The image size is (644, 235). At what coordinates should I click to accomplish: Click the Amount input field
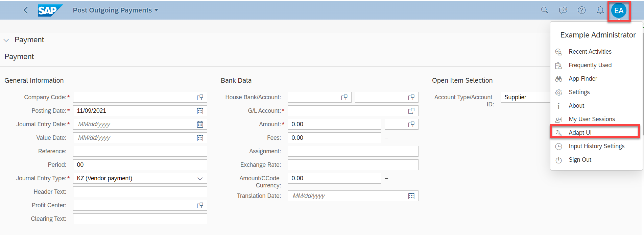tap(334, 124)
